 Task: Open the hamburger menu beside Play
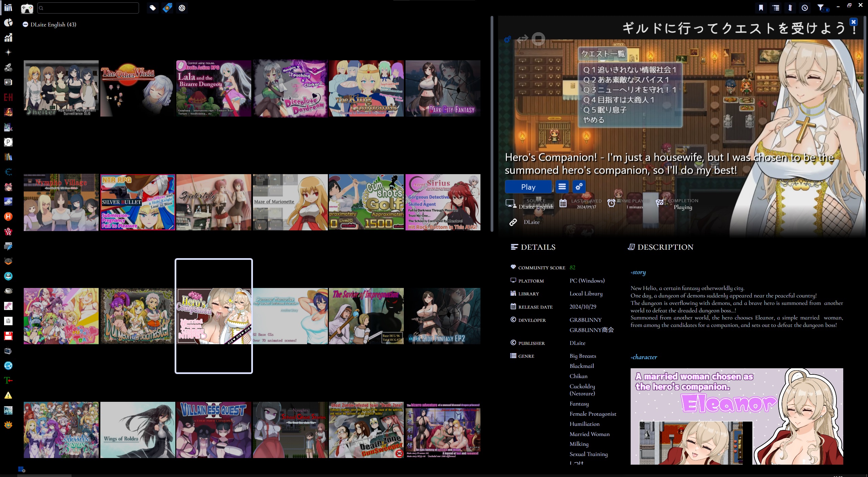(x=562, y=187)
